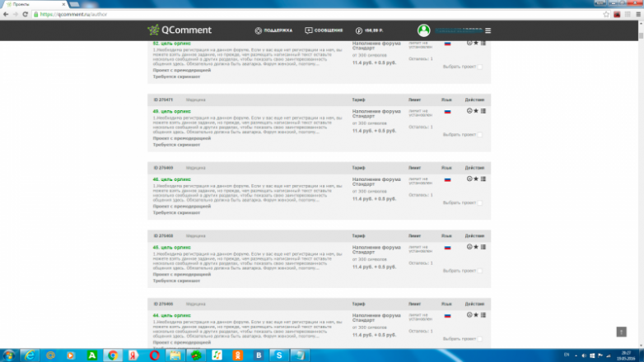Tick Выбрать проект checkbox for project 52

coord(480,67)
